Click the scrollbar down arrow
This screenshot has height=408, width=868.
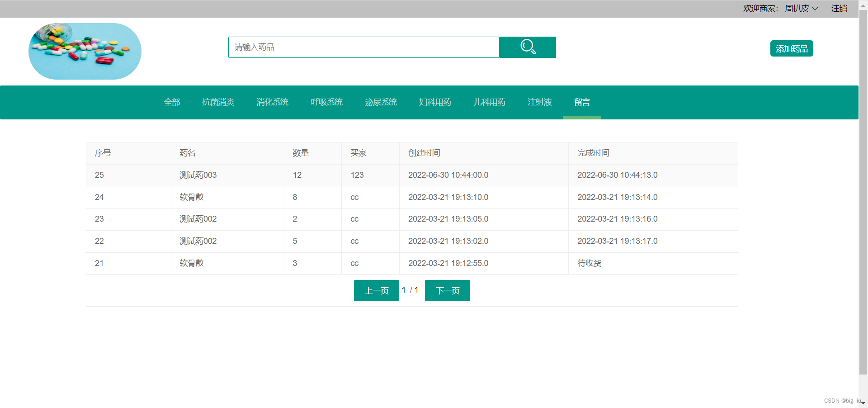(863, 403)
